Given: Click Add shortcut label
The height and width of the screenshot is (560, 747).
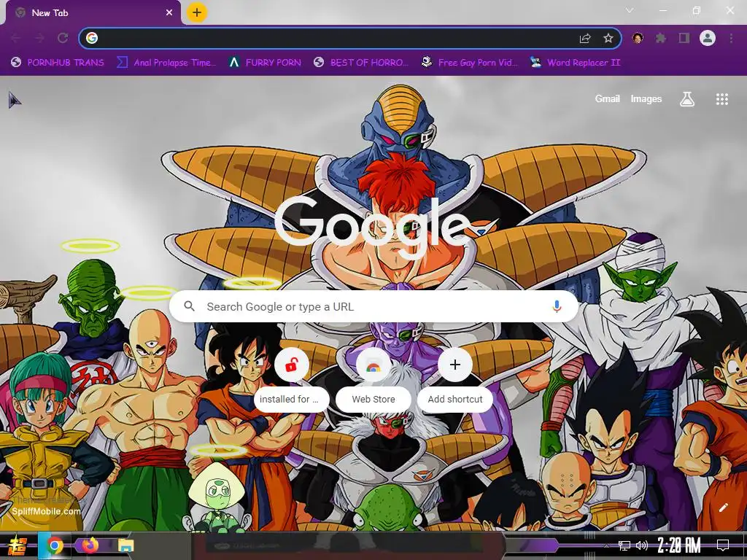Looking at the screenshot, I should pos(455,399).
